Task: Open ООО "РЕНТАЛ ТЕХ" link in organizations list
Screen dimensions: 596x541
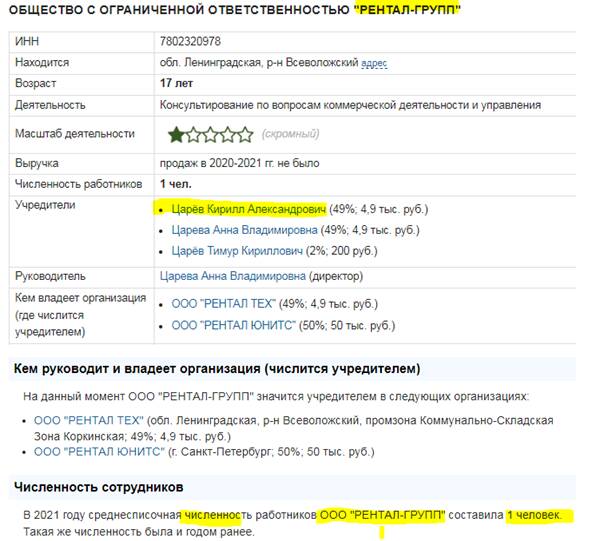Action: coord(89,420)
